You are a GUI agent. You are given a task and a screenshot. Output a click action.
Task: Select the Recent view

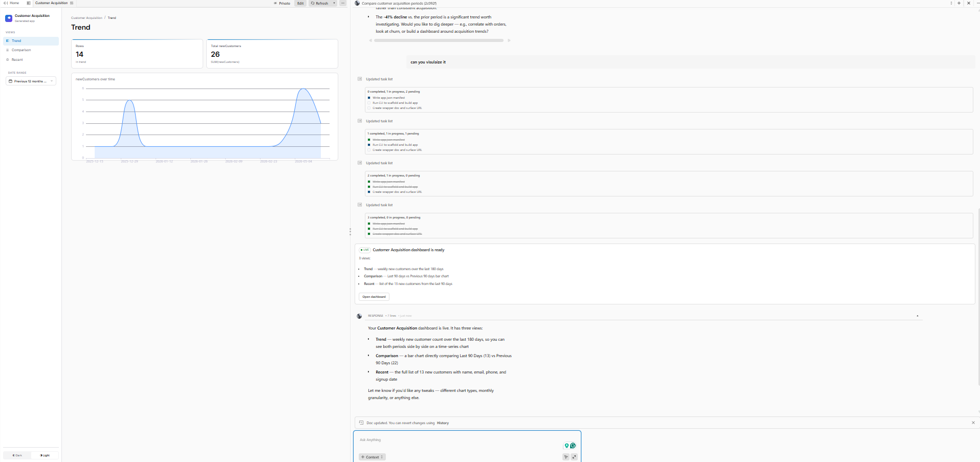[31, 60]
